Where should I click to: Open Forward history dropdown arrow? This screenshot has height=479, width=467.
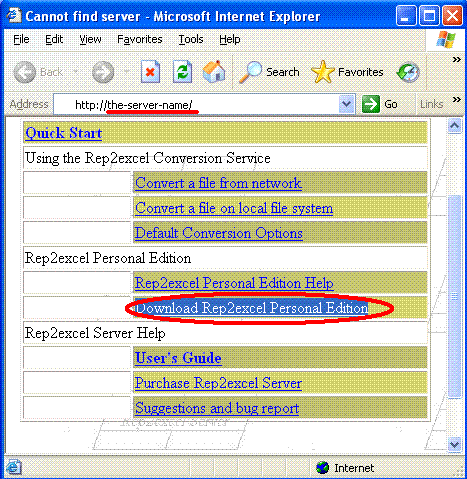(x=127, y=72)
